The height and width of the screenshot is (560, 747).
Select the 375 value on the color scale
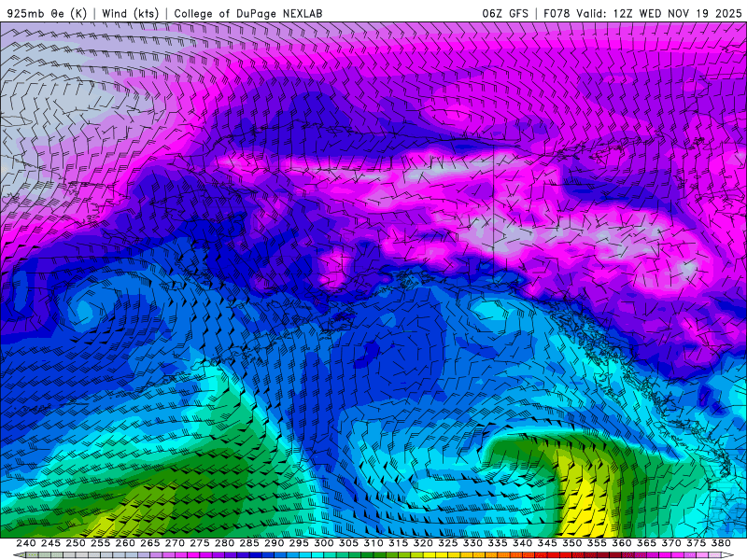(696, 543)
